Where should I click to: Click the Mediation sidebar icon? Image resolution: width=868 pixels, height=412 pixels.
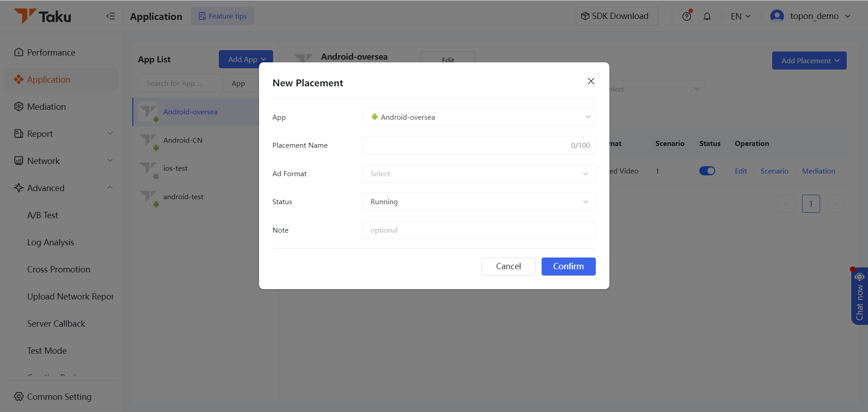point(19,107)
